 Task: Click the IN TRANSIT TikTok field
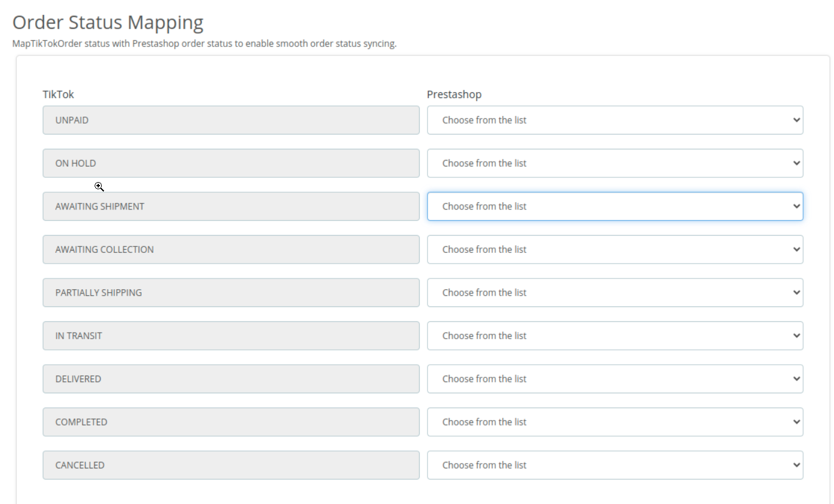click(231, 336)
